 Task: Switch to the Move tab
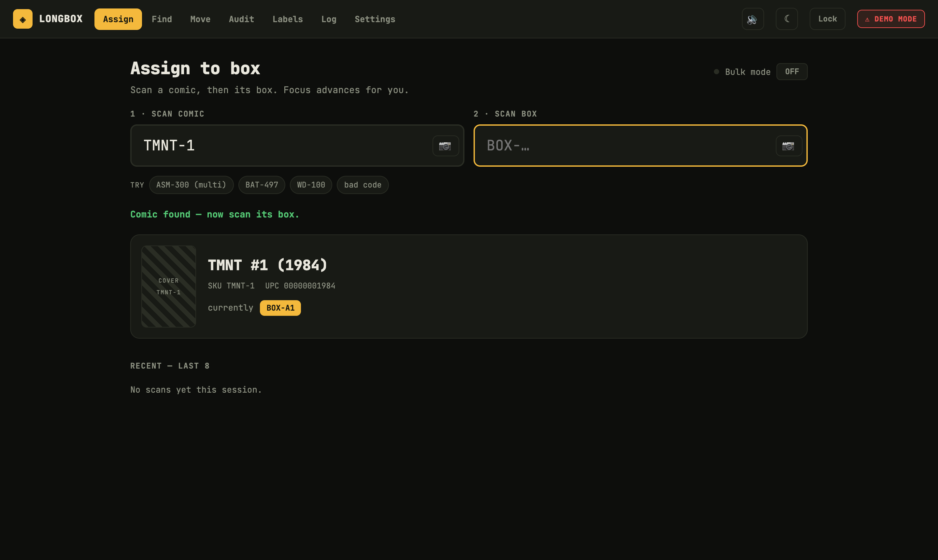coord(200,19)
